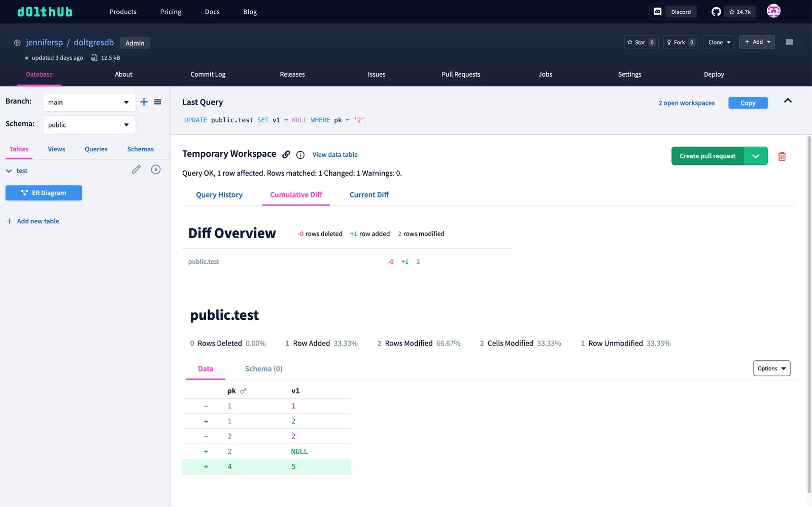Click the page vertical scrollbar
The height and width of the screenshot is (507, 812).
pyautogui.click(x=809, y=315)
